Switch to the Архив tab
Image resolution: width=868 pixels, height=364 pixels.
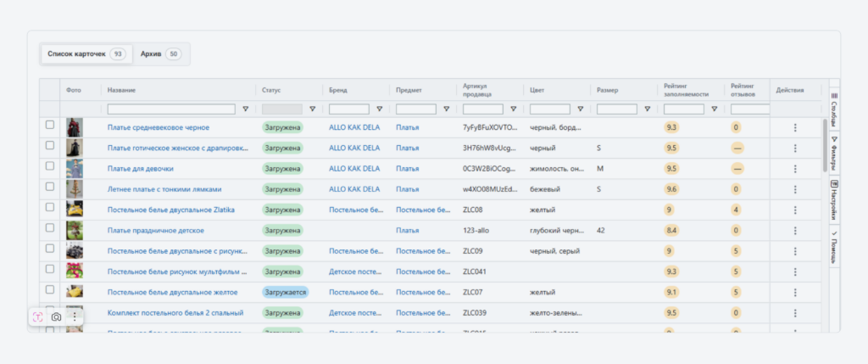160,54
